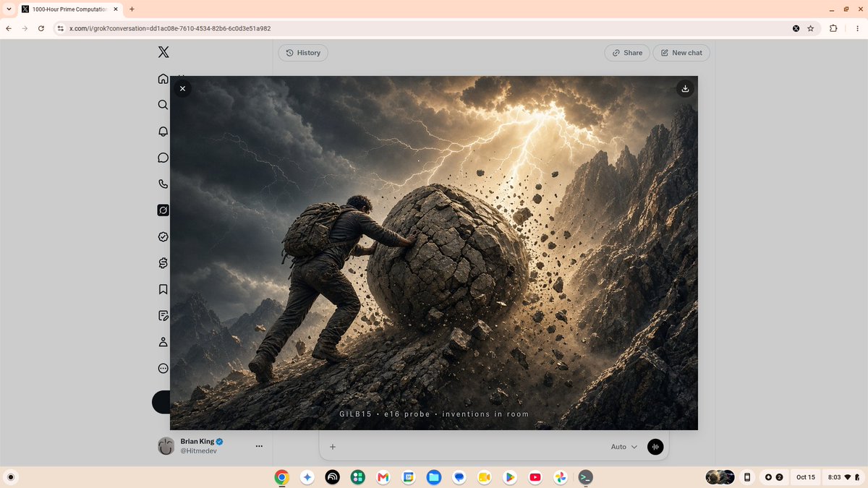The width and height of the screenshot is (868, 488).
Task: View site information icon in address bar
Action: tap(61, 28)
